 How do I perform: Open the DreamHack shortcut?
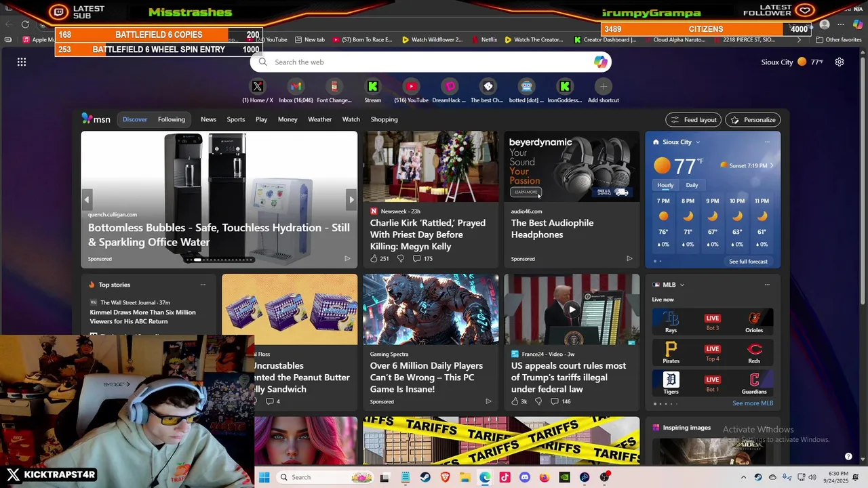(450, 90)
